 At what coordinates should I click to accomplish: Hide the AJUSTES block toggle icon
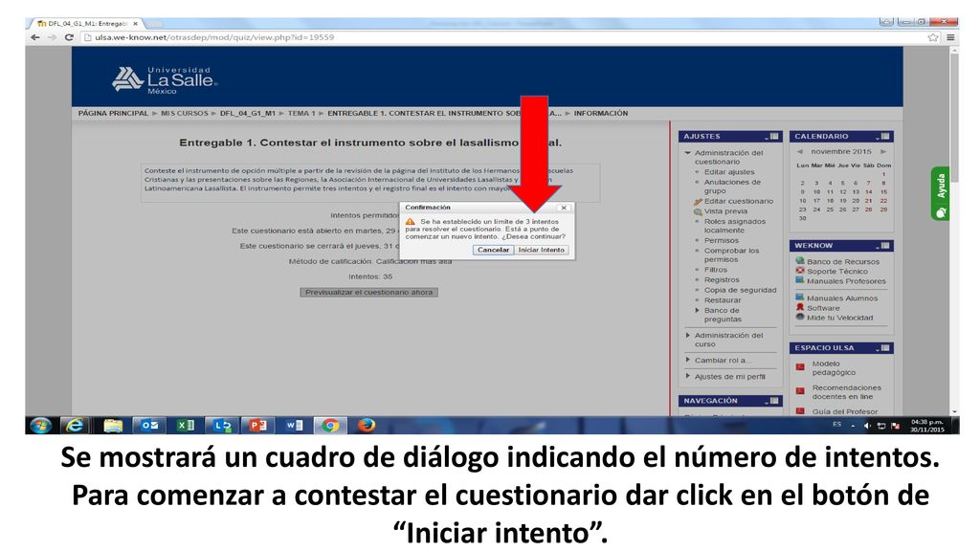pos(767,137)
